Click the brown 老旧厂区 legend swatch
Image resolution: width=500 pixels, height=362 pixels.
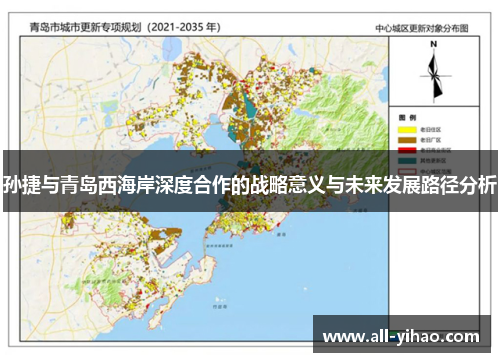[407, 140]
